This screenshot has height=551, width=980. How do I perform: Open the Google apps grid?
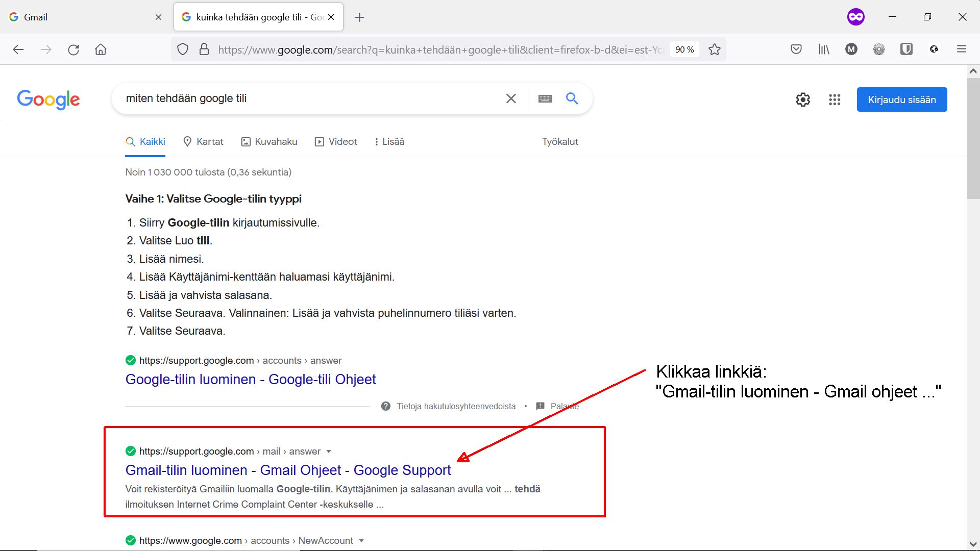[835, 99]
